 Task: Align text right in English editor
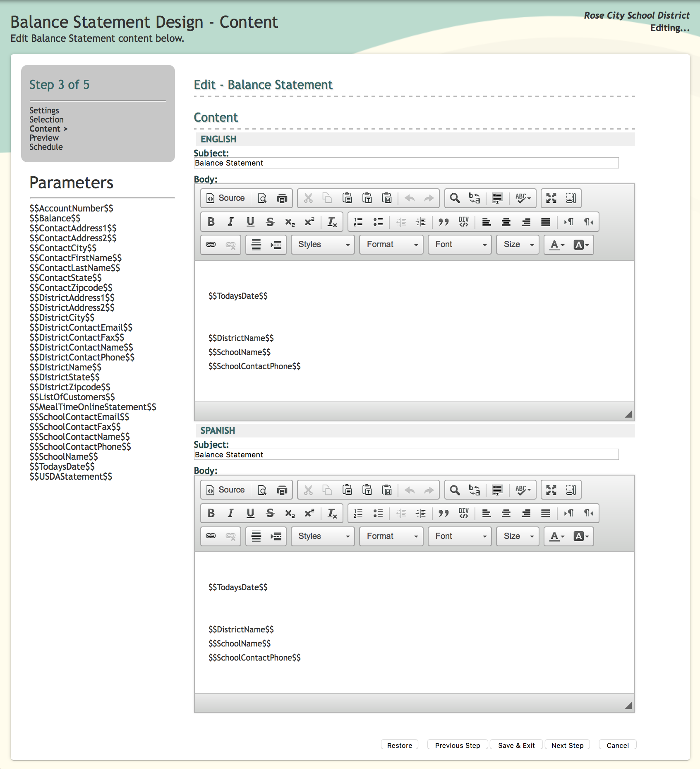(x=526, y=222)
